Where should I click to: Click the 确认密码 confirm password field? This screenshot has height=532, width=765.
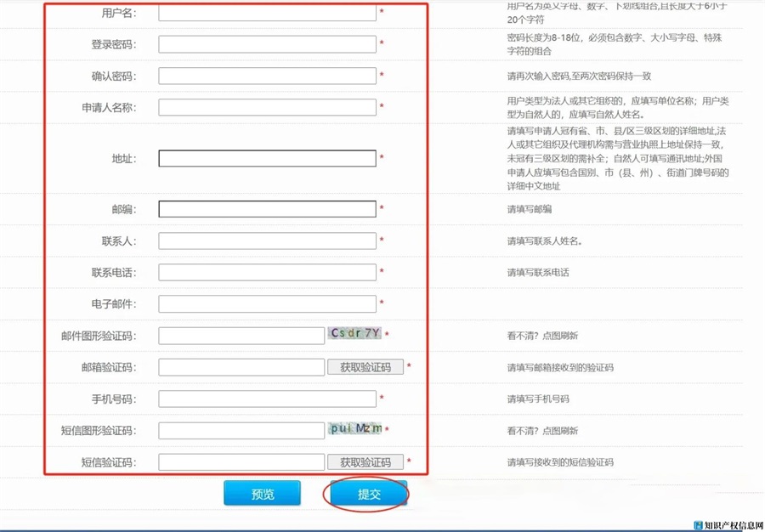click(267, 76)
